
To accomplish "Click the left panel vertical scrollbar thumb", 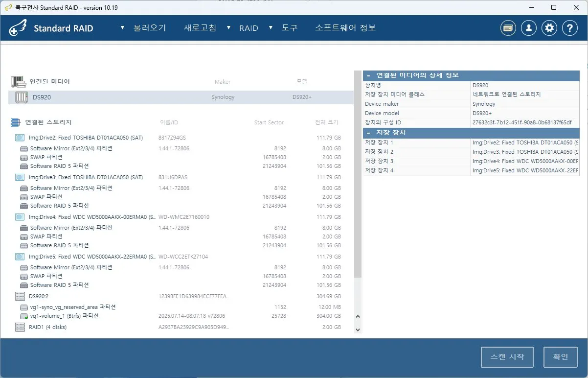I will pos(357,174).
